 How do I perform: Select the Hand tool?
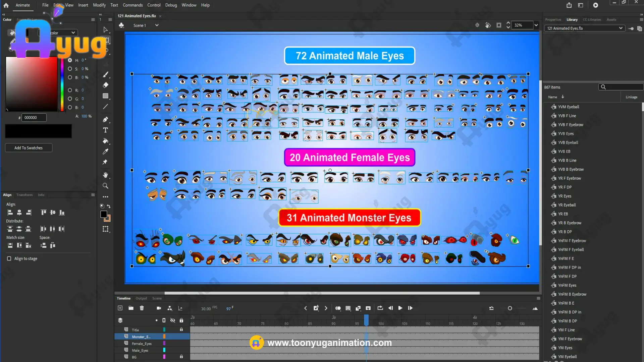pos(105,175)
